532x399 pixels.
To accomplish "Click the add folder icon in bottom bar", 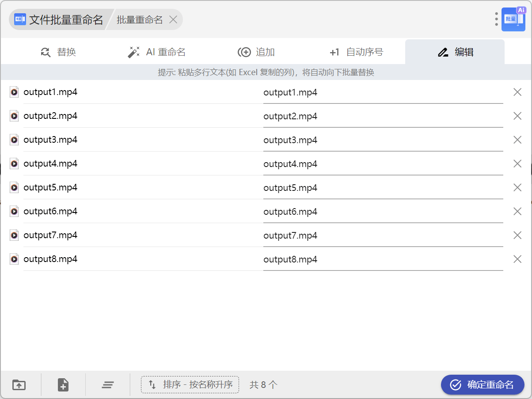I will point(19,385).
